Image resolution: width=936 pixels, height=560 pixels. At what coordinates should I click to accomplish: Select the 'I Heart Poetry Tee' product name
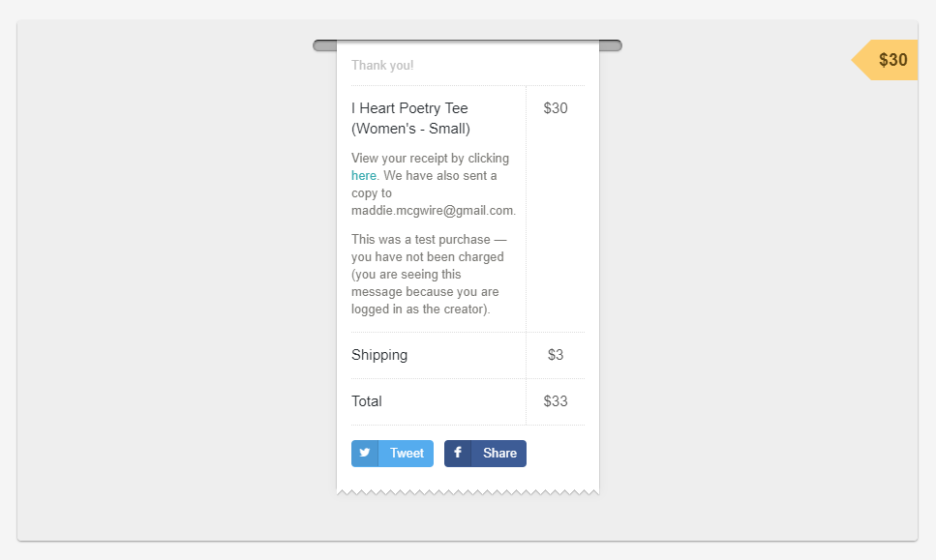coord(409,108)
